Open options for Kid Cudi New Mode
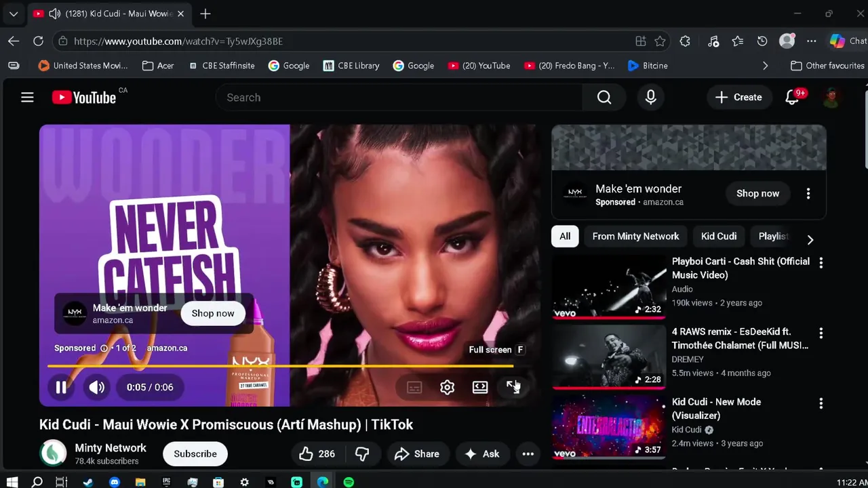868x488 pixels. (x=821, y=403)
